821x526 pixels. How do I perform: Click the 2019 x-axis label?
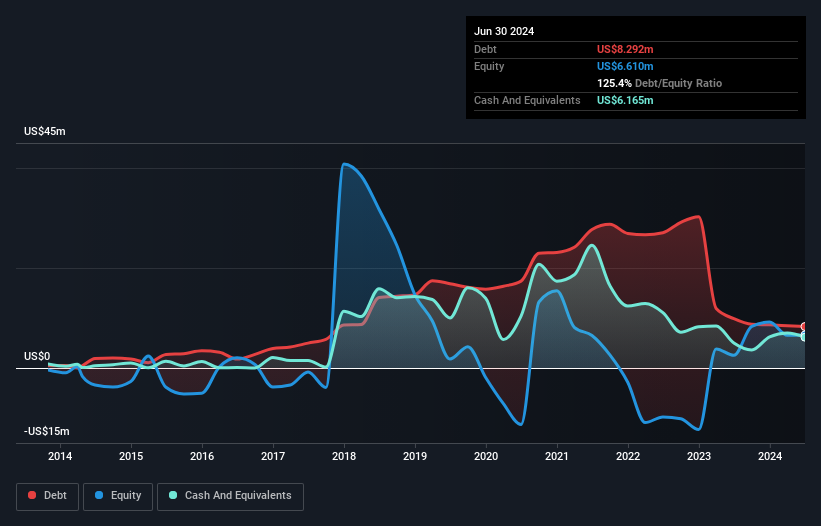[x=415, y=456]
